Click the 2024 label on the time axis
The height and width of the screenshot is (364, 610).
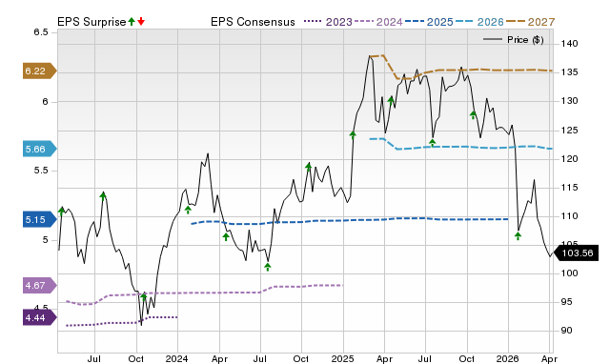(176, 358)
